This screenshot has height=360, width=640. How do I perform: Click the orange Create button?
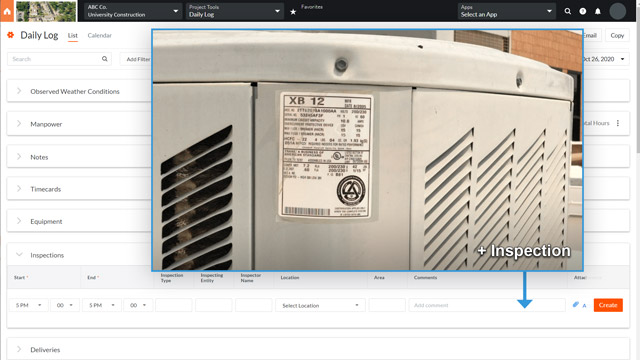click(x=608, y=305)
